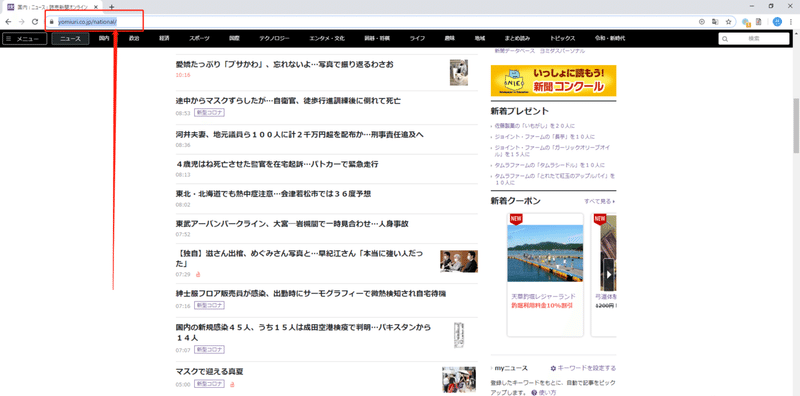Reload the Yomiuri page
This screenshot has height=396, width=800.
pyautogui.click(x=35, y=22)
